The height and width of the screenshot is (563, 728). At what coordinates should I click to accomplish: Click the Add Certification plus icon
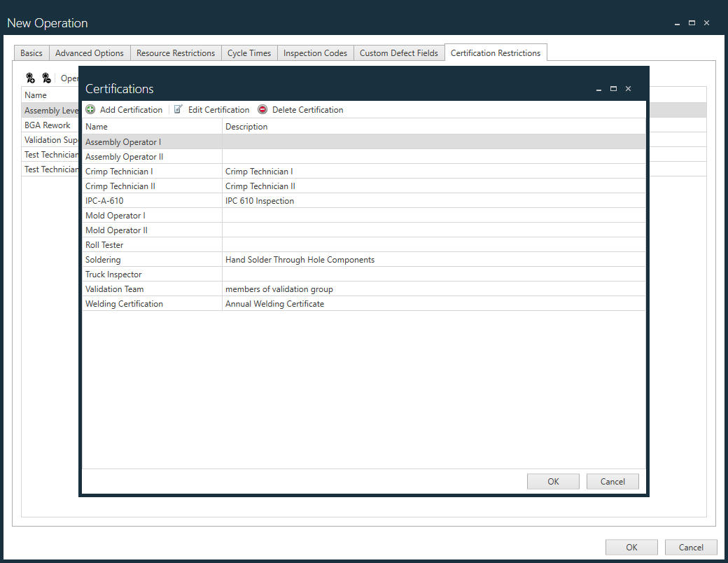click(90, 109)
